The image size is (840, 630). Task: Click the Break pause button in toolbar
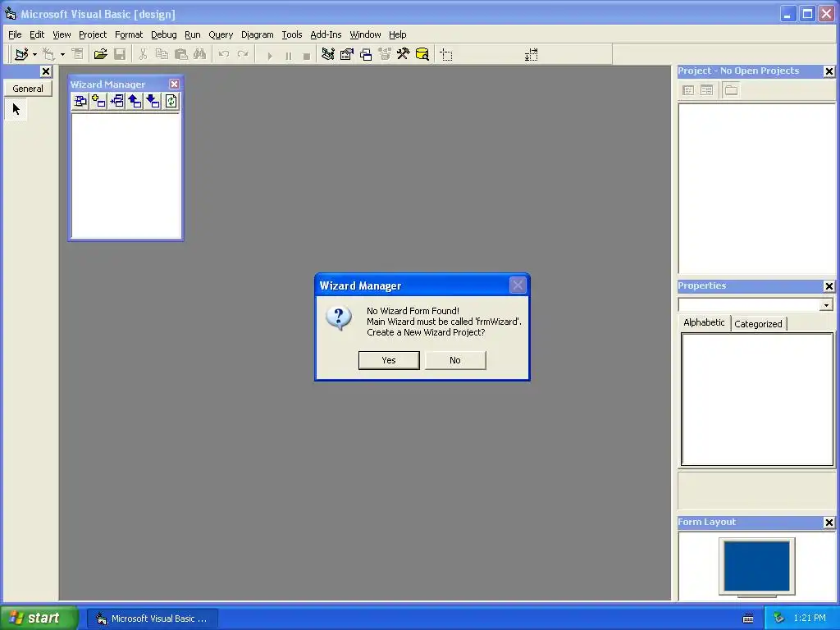[288, 55]
